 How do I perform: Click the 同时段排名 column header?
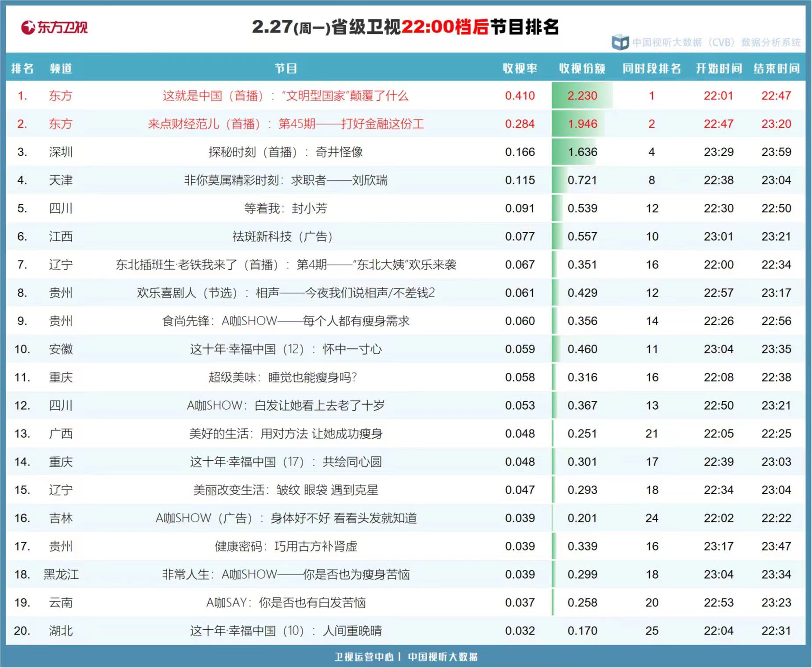click(x=652, y=69)
